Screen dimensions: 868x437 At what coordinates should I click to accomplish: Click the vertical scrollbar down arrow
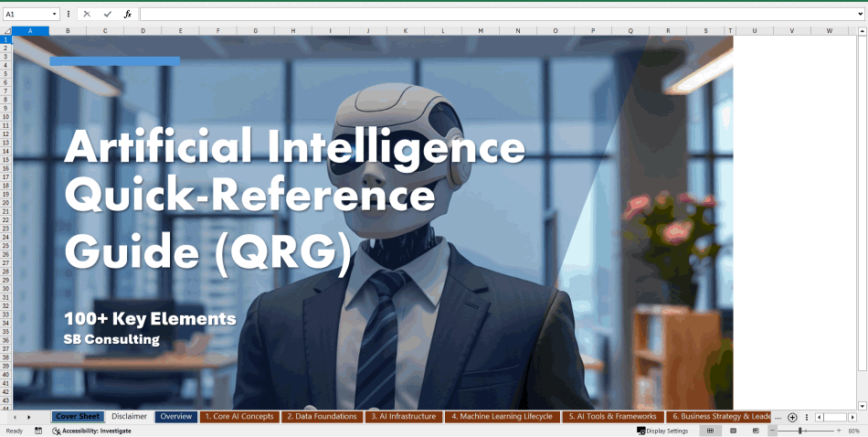tap(862, 406)
